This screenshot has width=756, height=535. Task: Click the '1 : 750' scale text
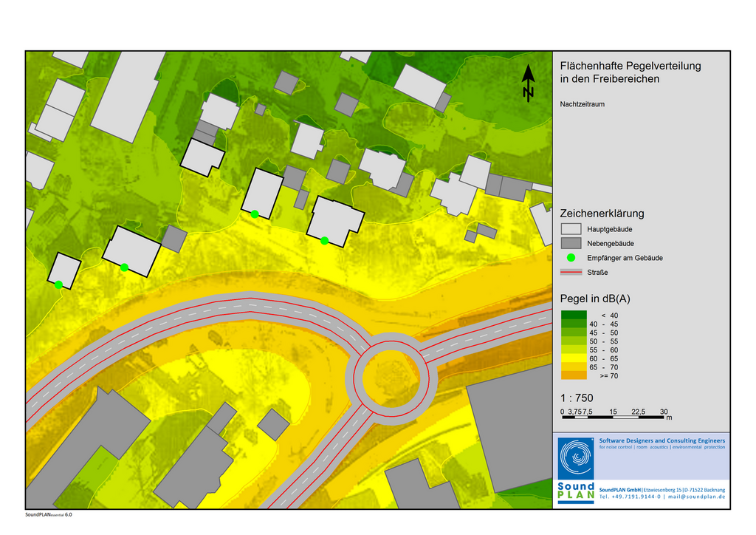tap(577, 398)
